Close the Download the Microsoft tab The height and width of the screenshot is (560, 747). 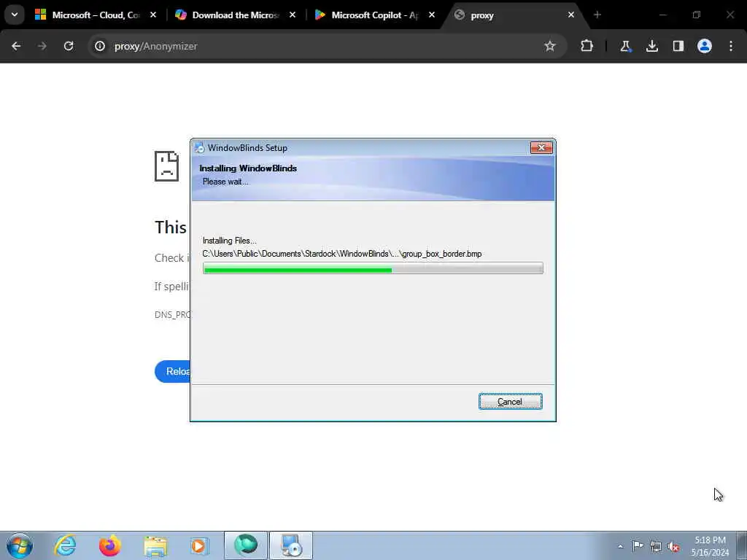(x=293, y=15)
